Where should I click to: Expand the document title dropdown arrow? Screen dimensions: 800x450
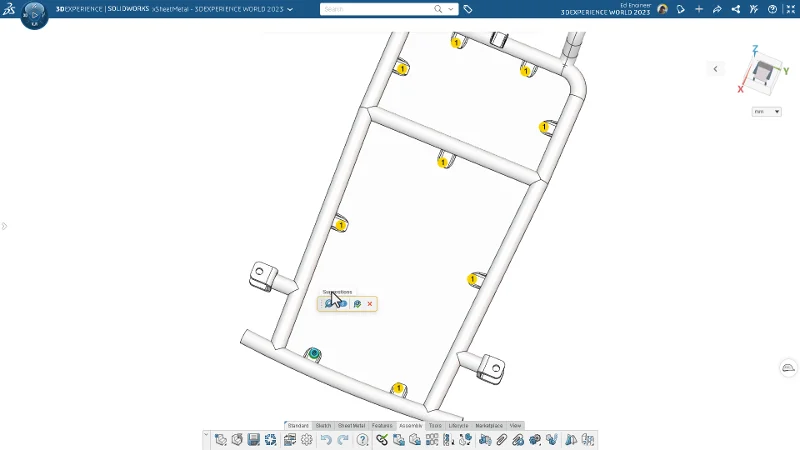coord(290,9)
